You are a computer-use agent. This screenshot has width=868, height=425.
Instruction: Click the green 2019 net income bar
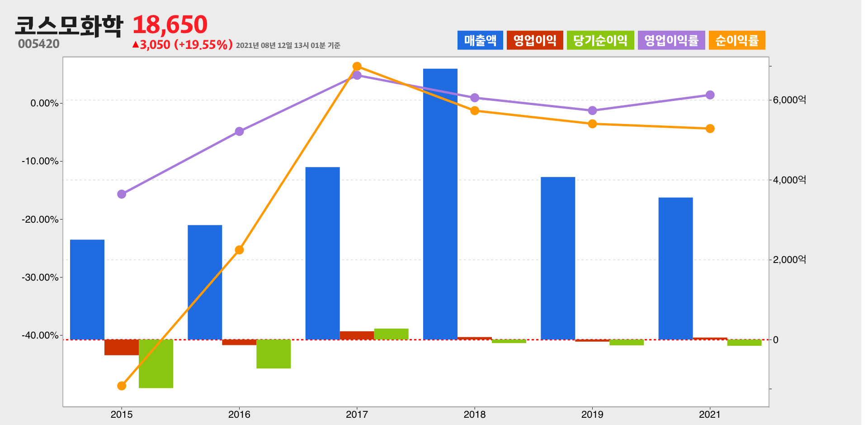tap(627, 342)
